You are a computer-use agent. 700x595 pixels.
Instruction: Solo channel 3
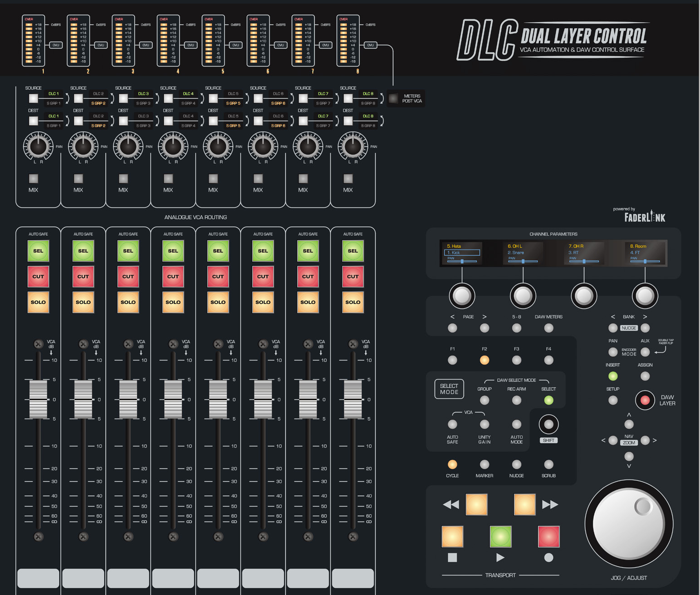(x=128, y=302)
